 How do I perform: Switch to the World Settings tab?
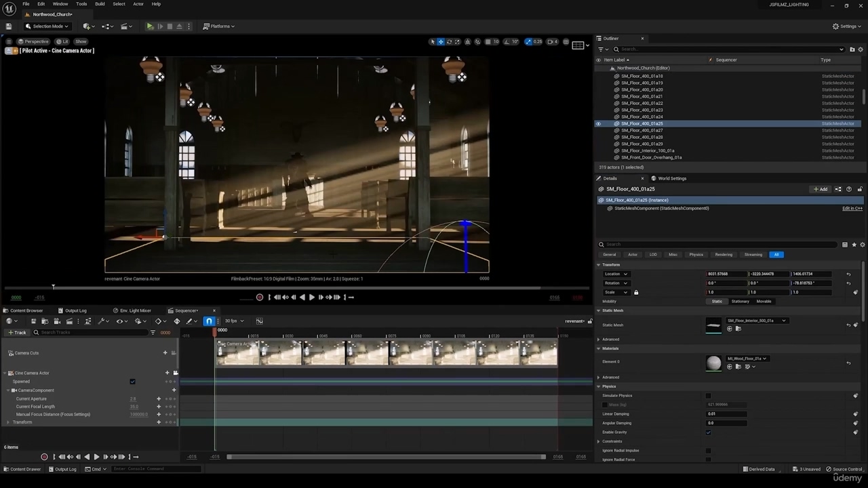669,179
